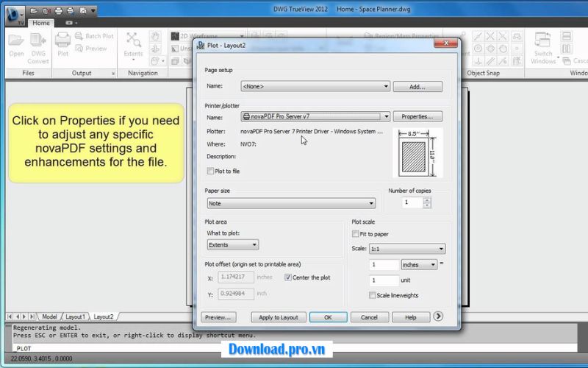Open the Page setup Name dropdown

(x=315, y=86)
